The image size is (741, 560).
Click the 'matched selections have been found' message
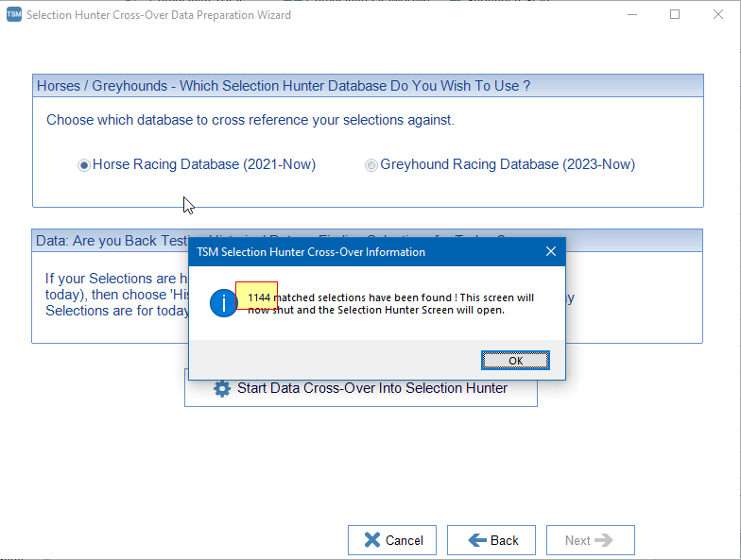391,304
